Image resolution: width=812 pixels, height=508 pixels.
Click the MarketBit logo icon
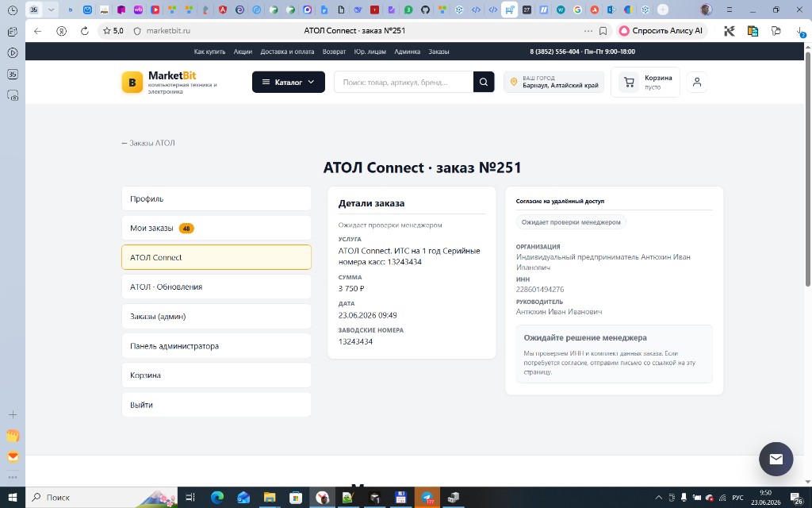click(132, 83)
